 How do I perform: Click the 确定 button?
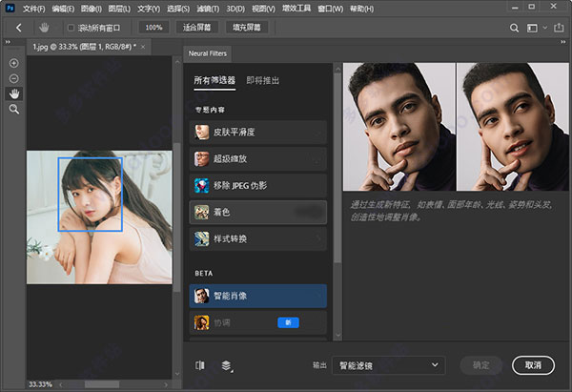(481, 365)
